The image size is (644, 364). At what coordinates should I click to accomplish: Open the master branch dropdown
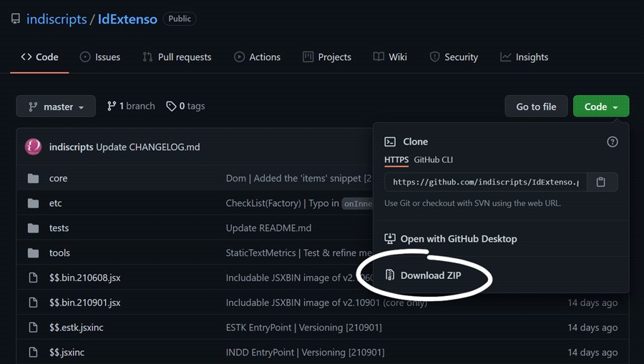point(56,107)
